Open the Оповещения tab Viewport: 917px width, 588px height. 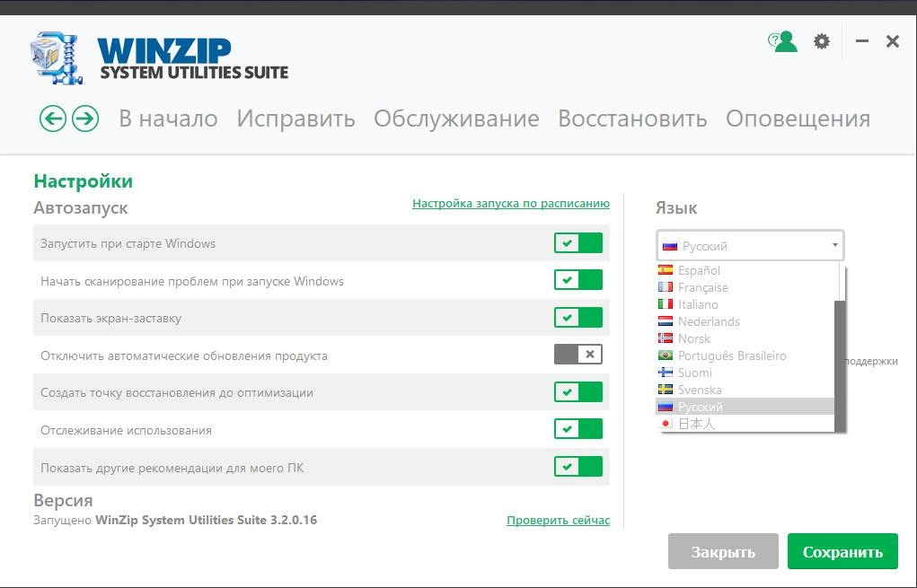(x=798, y=118)
